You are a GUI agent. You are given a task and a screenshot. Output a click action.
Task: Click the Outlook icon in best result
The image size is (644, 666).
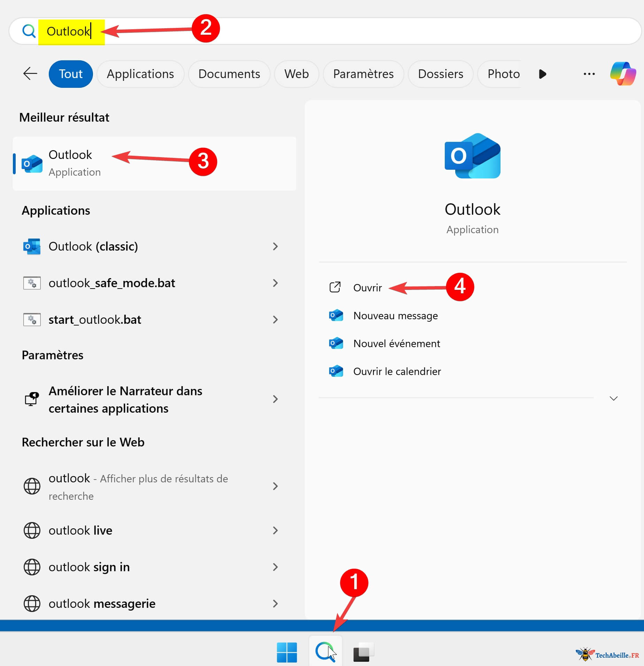coord(32,163)
